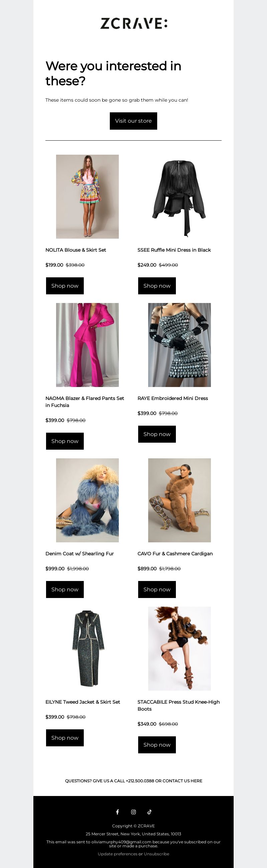This screenshot has height=868, width=267.
Task: Shop now for NAOMA Blazer & Flared Pants
Action: [65, 441]
